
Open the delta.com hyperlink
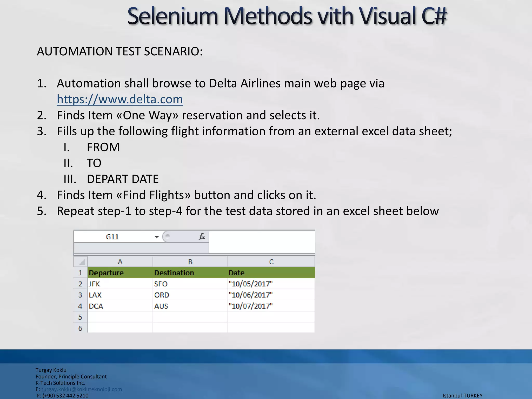pos(120,99)
